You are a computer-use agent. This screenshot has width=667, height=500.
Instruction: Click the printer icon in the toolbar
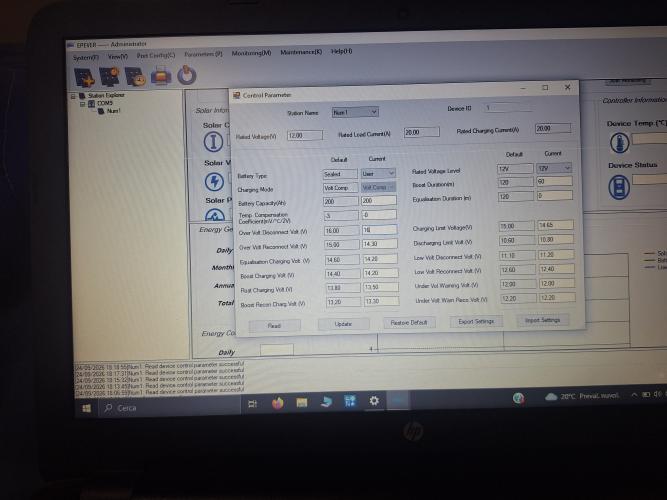pos(161,76)
